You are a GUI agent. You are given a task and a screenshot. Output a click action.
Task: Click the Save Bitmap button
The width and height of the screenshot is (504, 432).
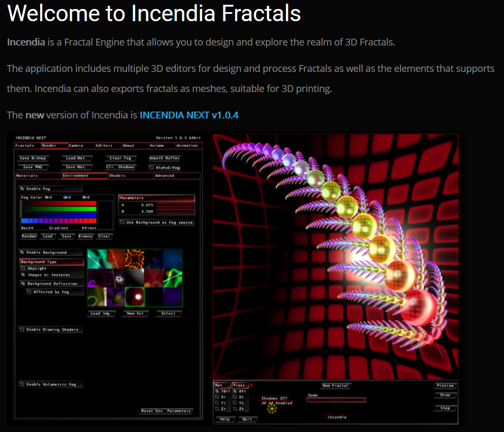[x=33, y=158]
